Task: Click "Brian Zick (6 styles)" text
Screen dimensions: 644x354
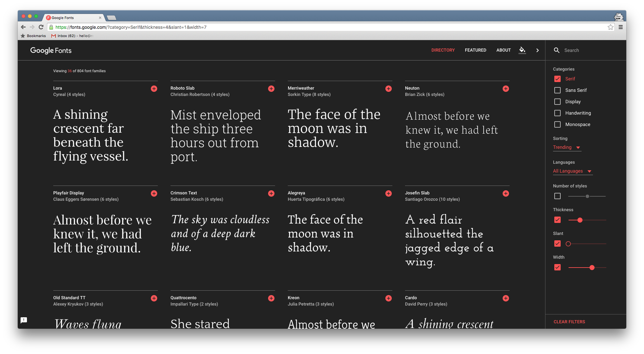Action: [x=425, y=94]
